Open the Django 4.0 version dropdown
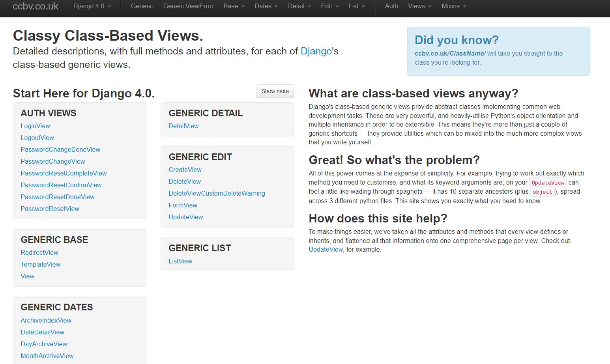Image resolution: width=610 pixels, height=364 pixels. [92, 6]
